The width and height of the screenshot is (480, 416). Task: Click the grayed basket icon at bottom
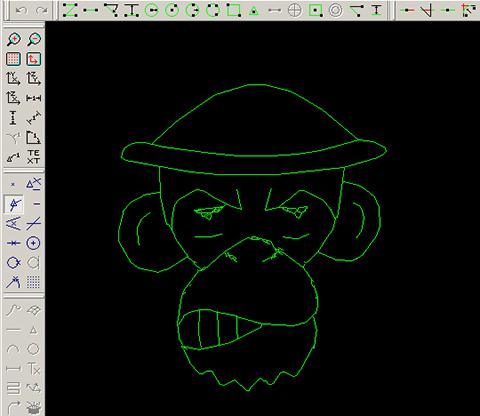(x=33, y=407)
